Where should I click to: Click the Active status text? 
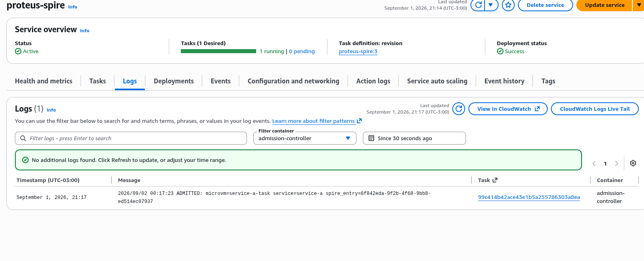coord(31,52)
